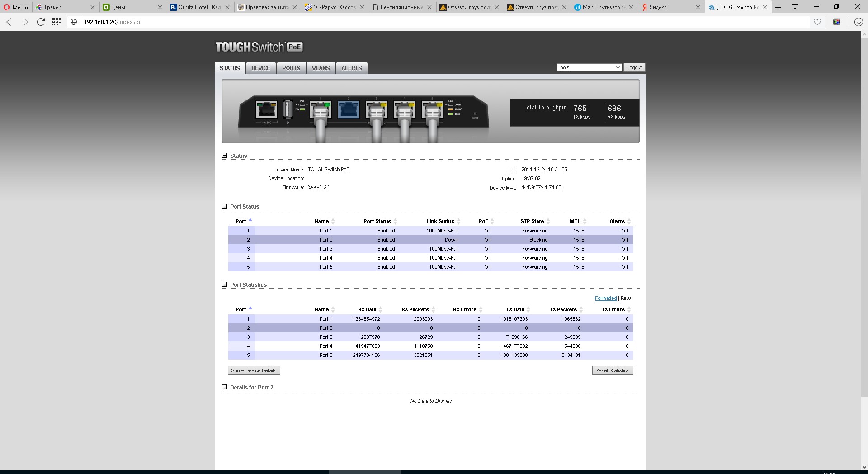
Task: Select Port 5 row in Port Statistics
Action: point(430,355)
